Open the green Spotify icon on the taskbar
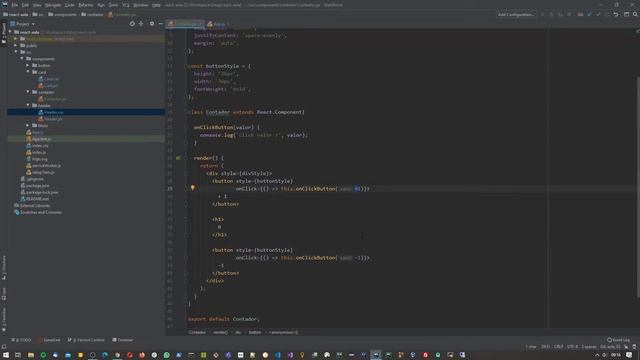The width and height of the screenshot is (640, 360). pyautogui.click(x=43, y=355)
